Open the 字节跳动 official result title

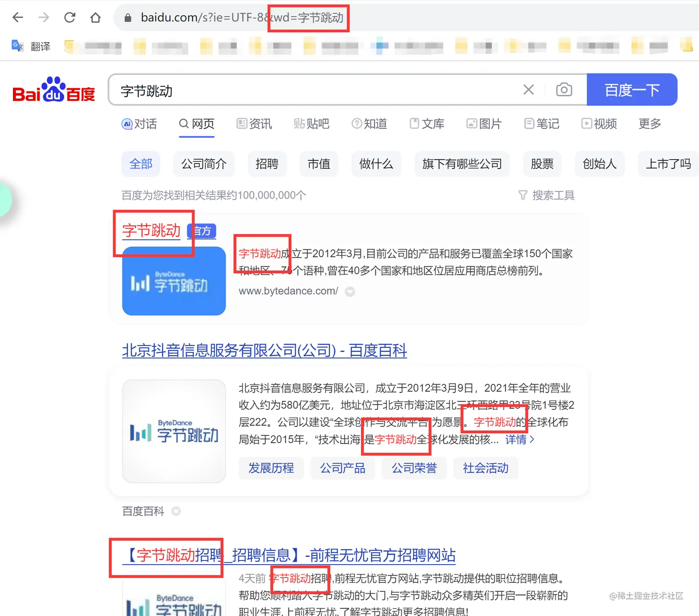point(151,230)
